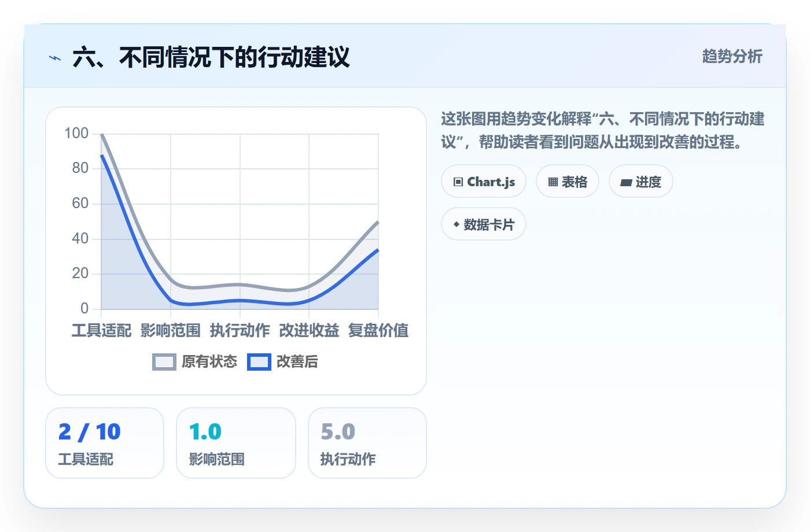Click the 60 y-axis value
Image resolution: width=810 pixels, height=532 pixels.
tap(80, 204)
